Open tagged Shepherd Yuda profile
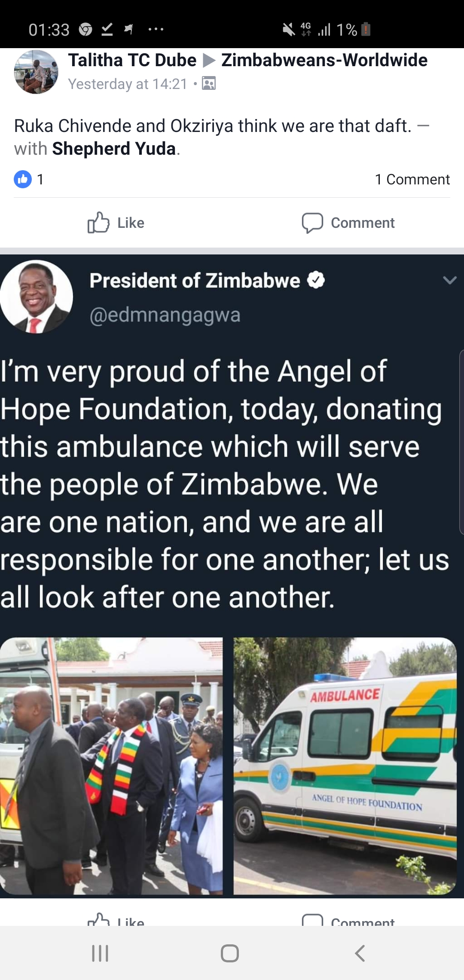Image resolution: width=464 pixels, height=980 pixels. [x=114, y=149]
